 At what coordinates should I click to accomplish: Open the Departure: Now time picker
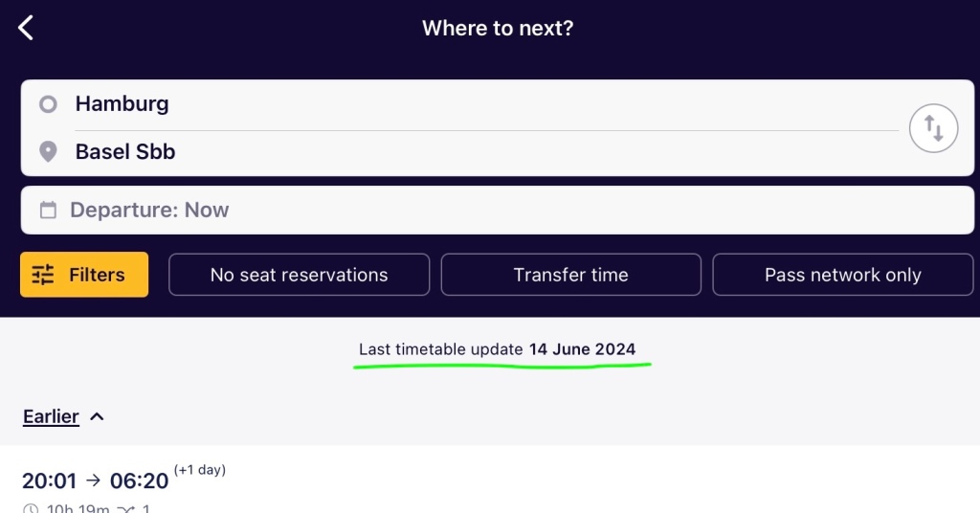click(x=497, y=210)
